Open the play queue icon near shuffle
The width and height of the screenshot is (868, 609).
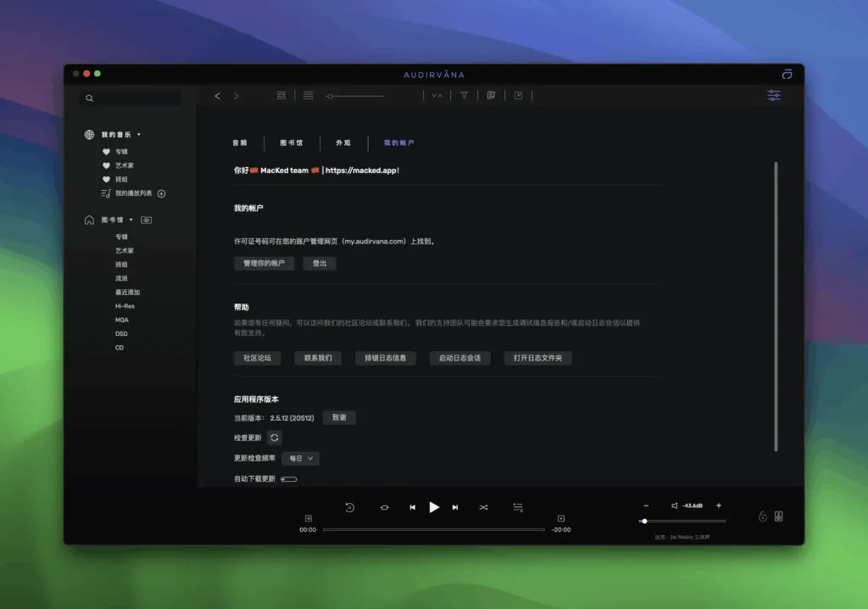(x=518, y=507)
